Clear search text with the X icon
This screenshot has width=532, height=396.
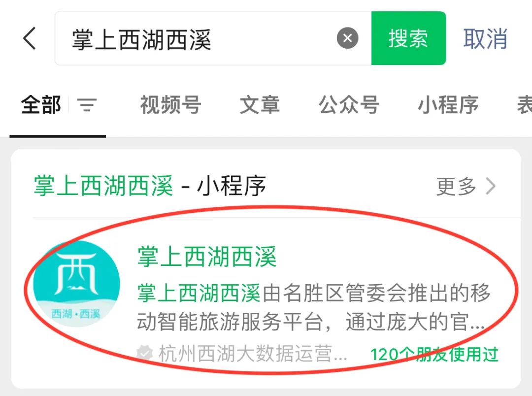coord(347,38)
